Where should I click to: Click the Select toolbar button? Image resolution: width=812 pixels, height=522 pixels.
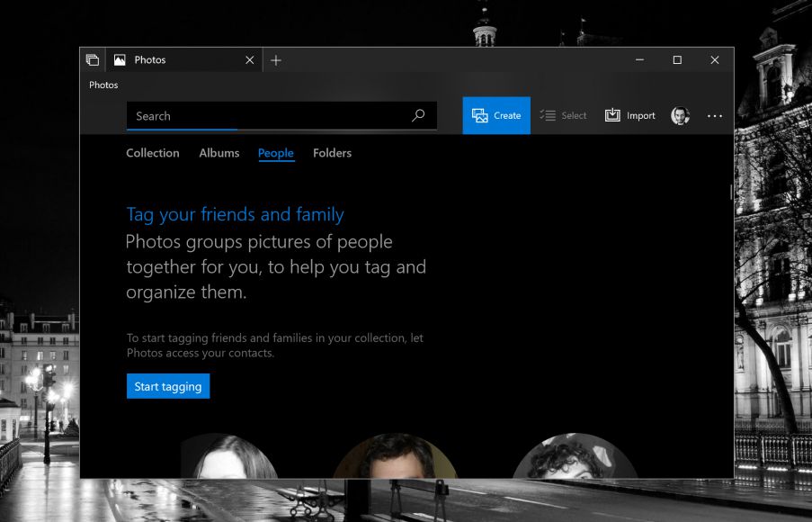563,115
